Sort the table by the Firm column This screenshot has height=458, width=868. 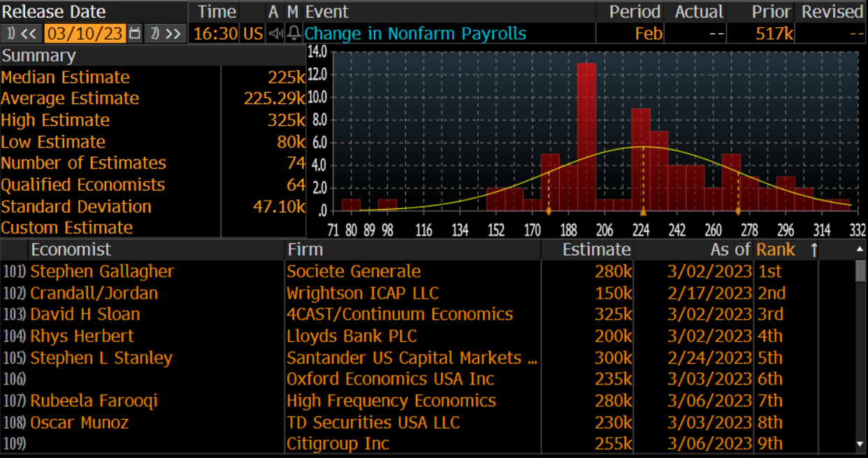[x=305, y=250]
